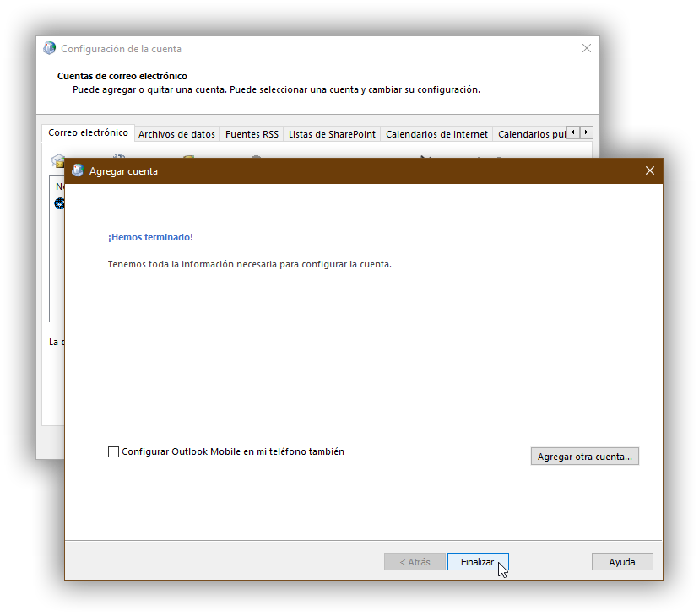699x616 pixels.
Task: Open the Fuentes RSS tab
Action: [252, 134]
